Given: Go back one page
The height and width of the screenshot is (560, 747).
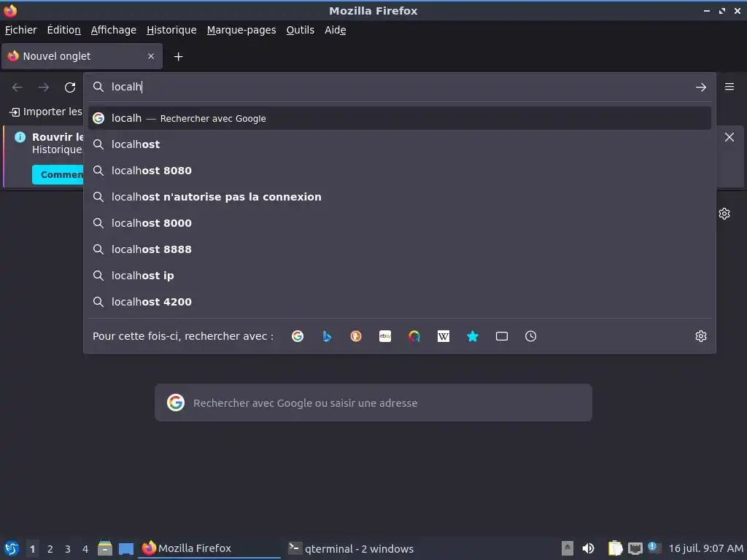Looking at the screenshot, I should (18, 87).
